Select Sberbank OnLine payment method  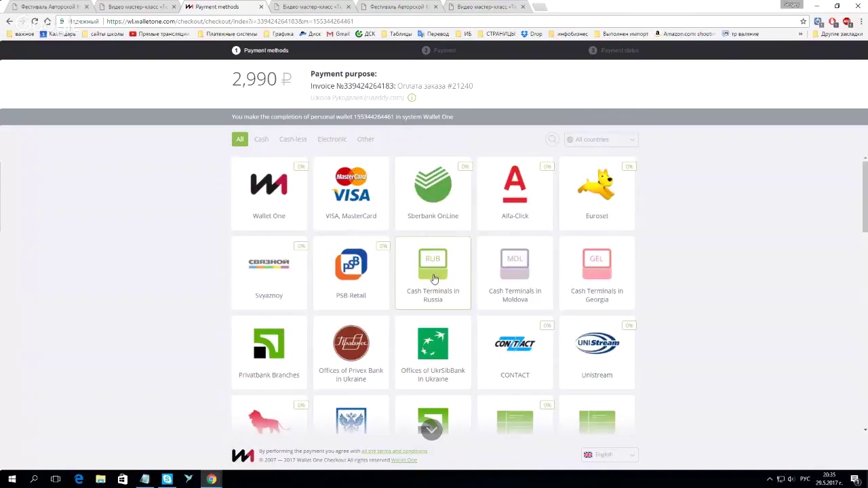pos(433,193)
